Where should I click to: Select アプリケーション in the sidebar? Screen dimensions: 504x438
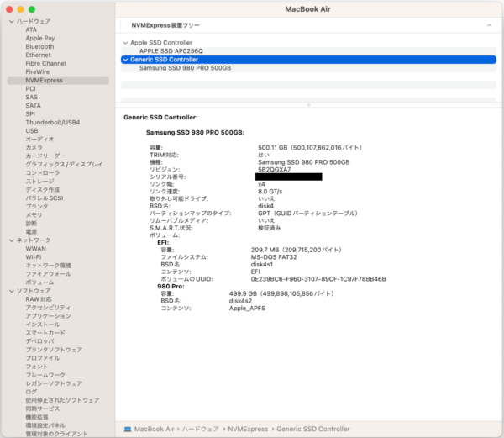pyautogui.click(x=48, y=316)
